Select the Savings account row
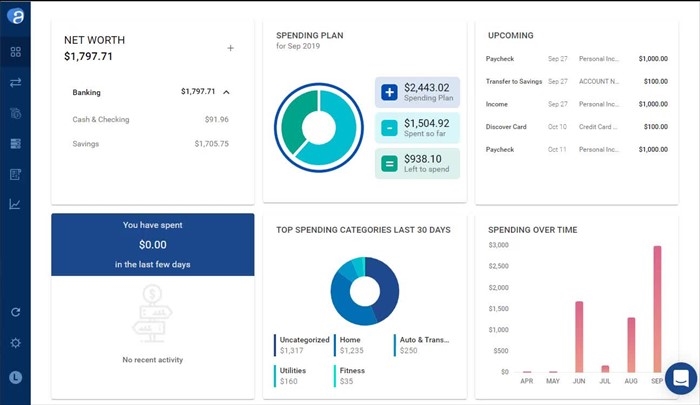Viewport: 700px width, 405px height. [x=150, y=144]
